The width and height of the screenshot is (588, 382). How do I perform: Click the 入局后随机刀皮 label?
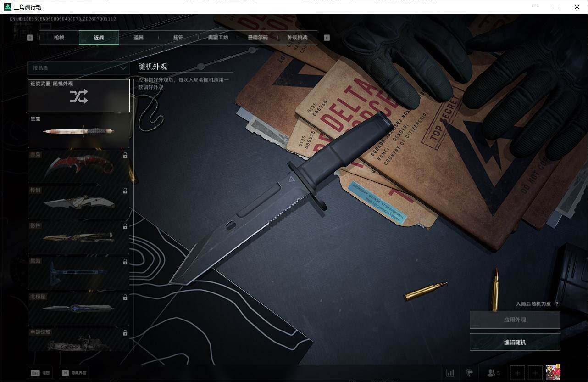point(534,304)
